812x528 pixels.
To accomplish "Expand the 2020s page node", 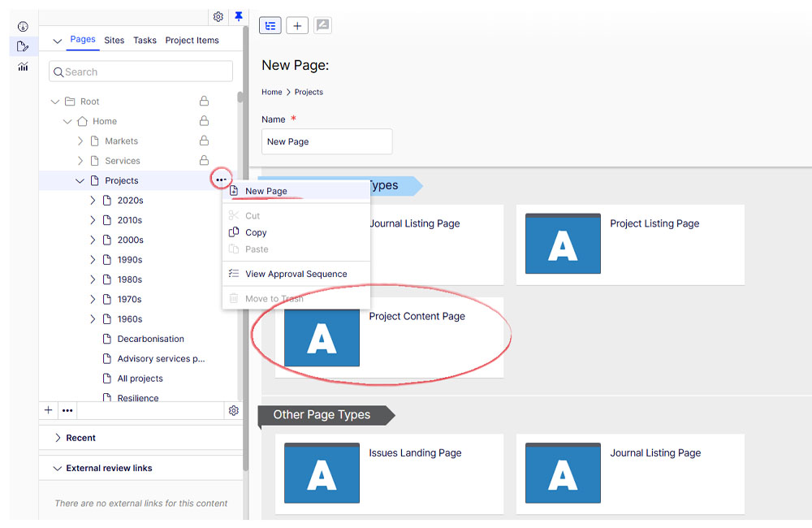I will point(93,201).
